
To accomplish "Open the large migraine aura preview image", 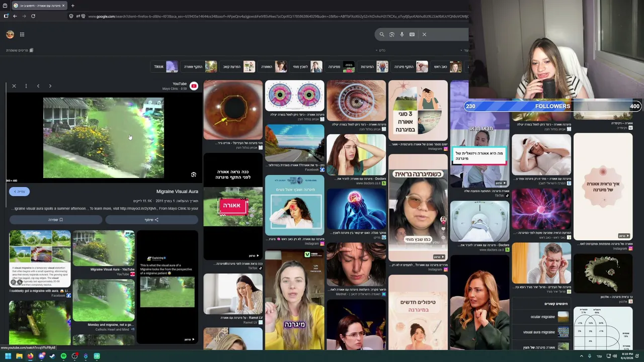I will point(104,138).
